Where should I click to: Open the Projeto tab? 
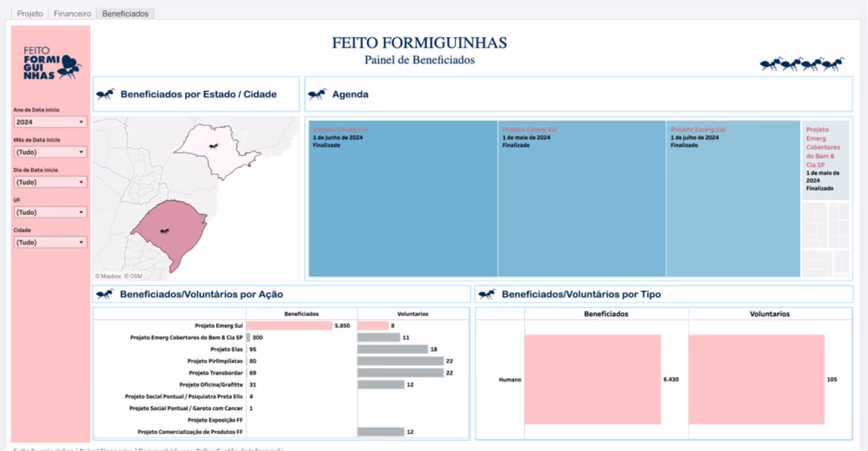pos(30,13)
